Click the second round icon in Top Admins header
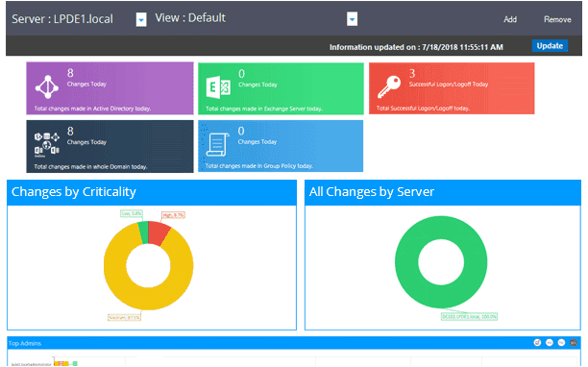 point(549,343)
